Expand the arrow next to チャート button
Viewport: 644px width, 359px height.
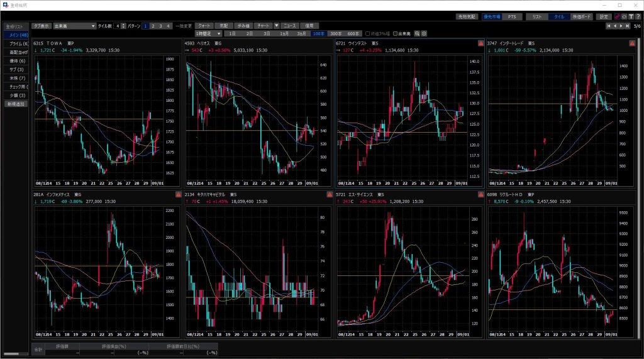pyautogui.click(x=276, y=26)
